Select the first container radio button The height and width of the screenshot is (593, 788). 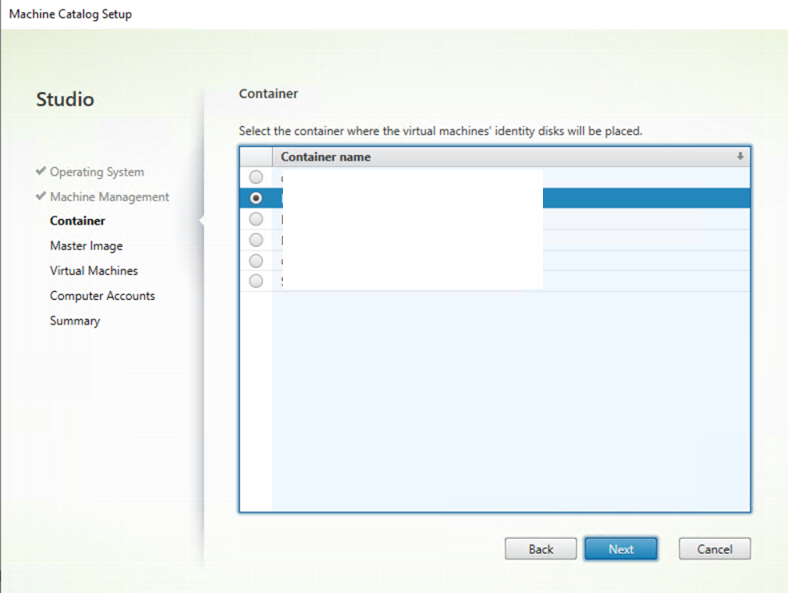(256, 177)
